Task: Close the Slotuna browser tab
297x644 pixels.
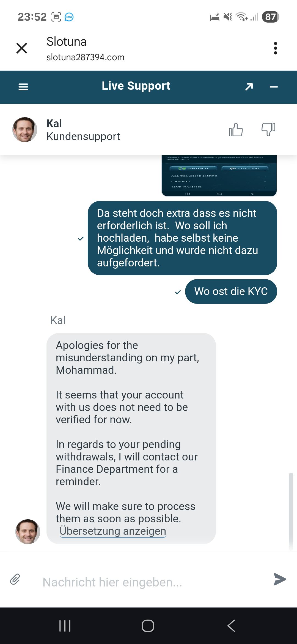Action: point(22,48)
